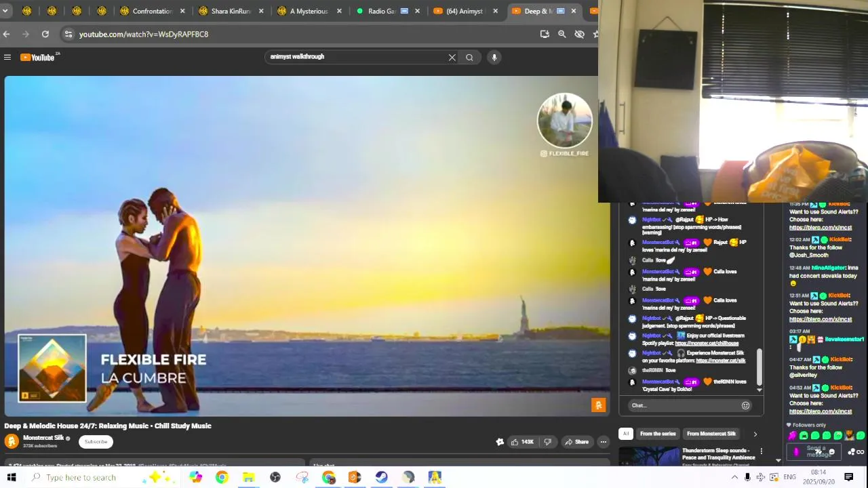The width and height of the screenshot is (868, 488).
Task: Open the YouTube hamburger guide menu
Action: (x=7, y=58)
